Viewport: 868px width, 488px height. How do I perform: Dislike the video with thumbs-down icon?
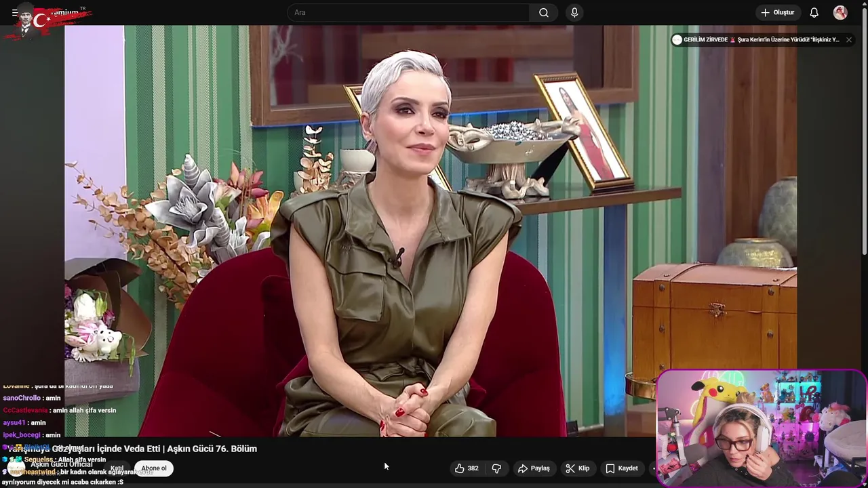[x=496, y=468]
